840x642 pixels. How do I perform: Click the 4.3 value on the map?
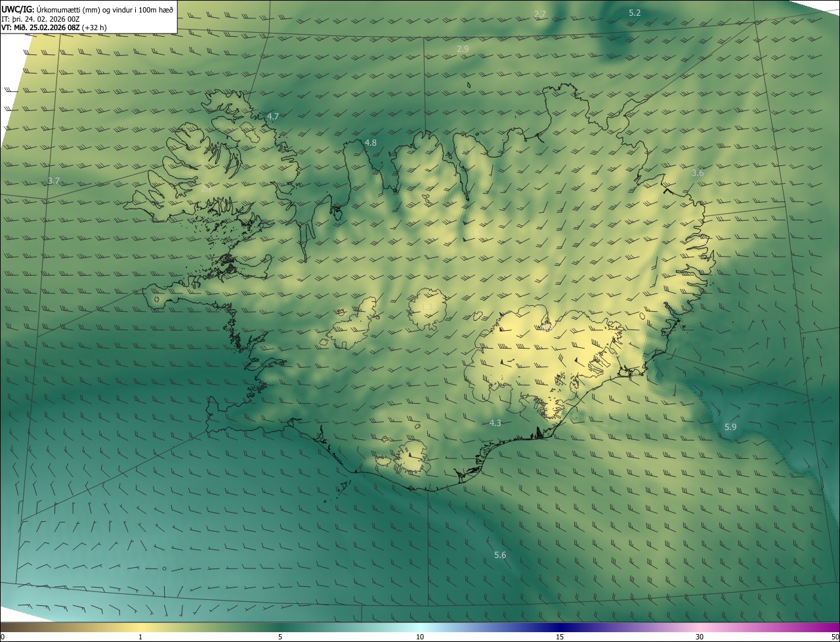(495, 423)
